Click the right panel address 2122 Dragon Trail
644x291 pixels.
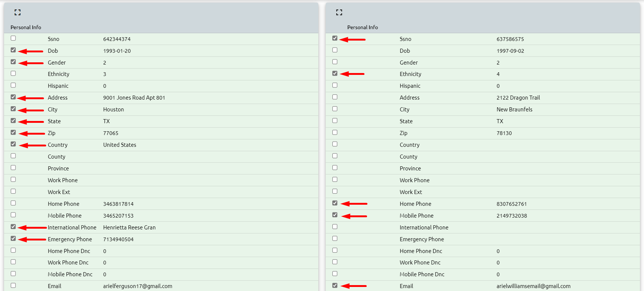[x=518, y=98]
